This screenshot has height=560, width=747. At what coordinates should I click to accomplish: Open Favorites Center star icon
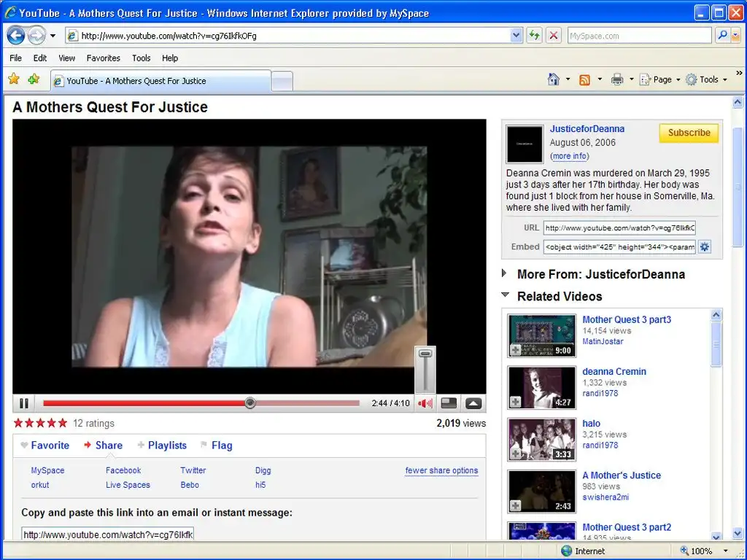pos(14,79)
